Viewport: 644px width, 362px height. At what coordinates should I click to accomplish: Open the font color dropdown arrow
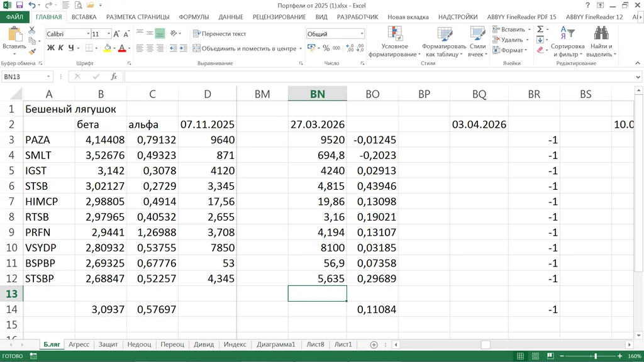(129, 48)
